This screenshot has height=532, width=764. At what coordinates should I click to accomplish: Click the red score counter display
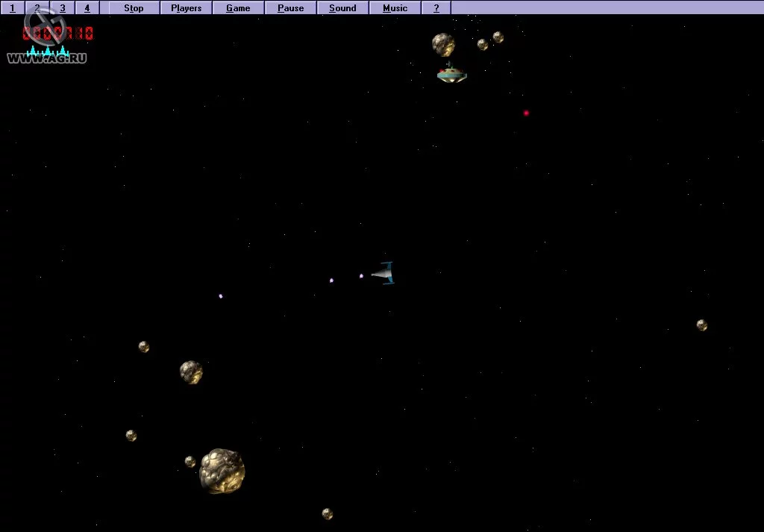pos(57,34)
